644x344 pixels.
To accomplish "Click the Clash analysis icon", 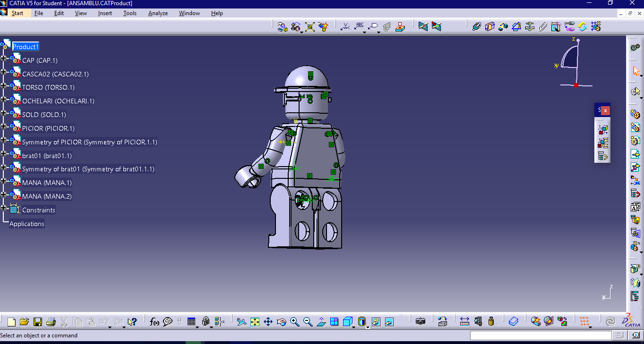I will pos(535,322).
